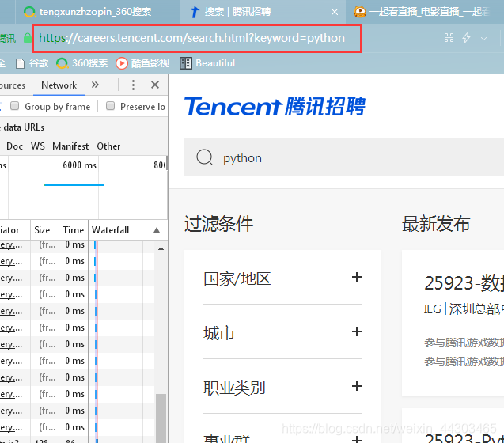Click the blue overview timeline bar
The image size is (504, 443).
pyautogui.click(x=74, y=185)
